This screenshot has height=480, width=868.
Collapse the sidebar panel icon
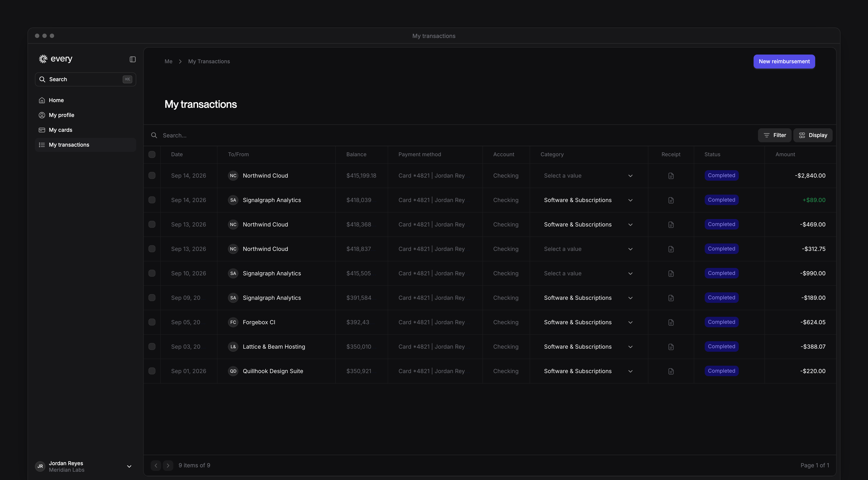click(133, 59)
